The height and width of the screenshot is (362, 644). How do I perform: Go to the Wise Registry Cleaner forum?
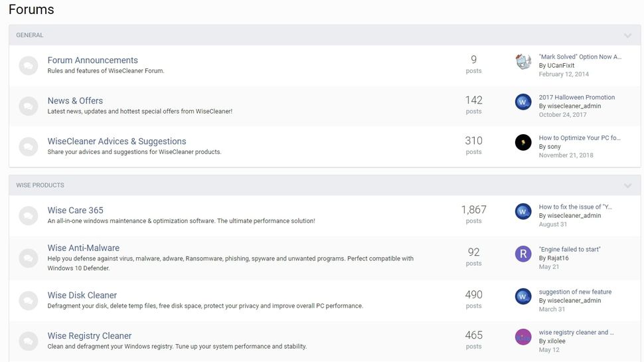coord(89,335)
